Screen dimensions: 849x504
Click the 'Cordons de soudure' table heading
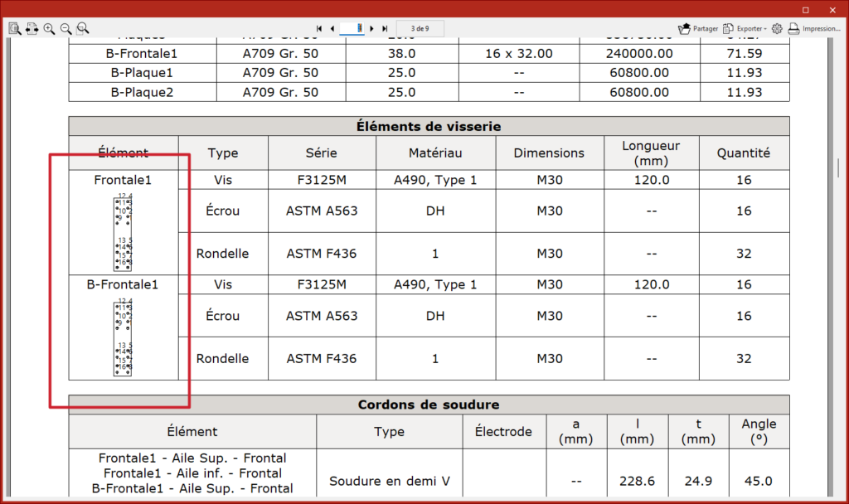tap(429, 405)
